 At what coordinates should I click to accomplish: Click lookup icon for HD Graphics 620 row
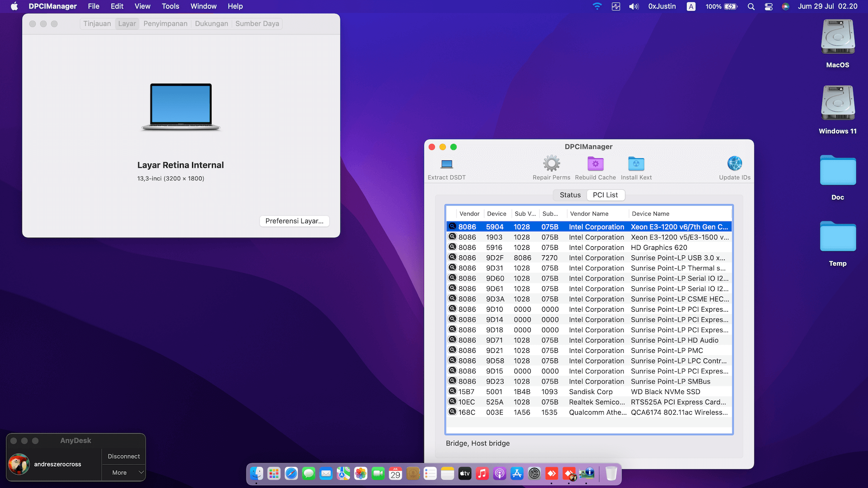[452, 247]
